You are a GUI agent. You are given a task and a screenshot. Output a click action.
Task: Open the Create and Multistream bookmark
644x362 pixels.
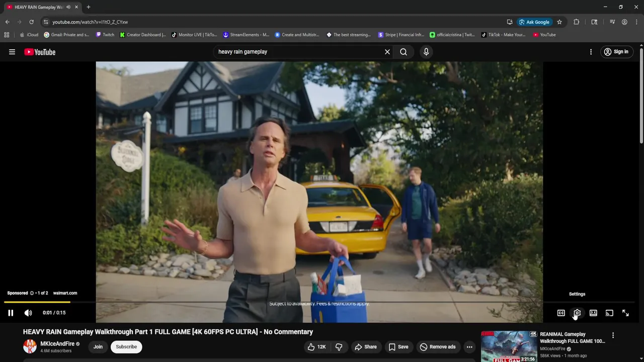point(297,35)
